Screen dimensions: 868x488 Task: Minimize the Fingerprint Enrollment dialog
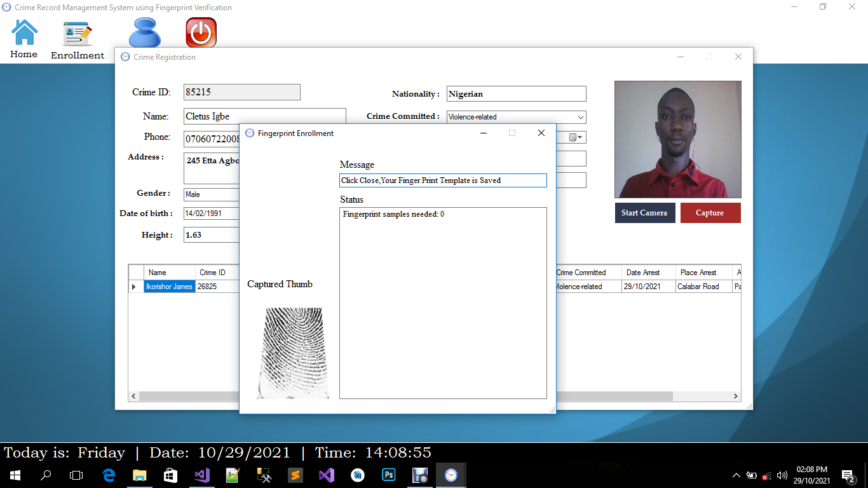click(484, 133)
